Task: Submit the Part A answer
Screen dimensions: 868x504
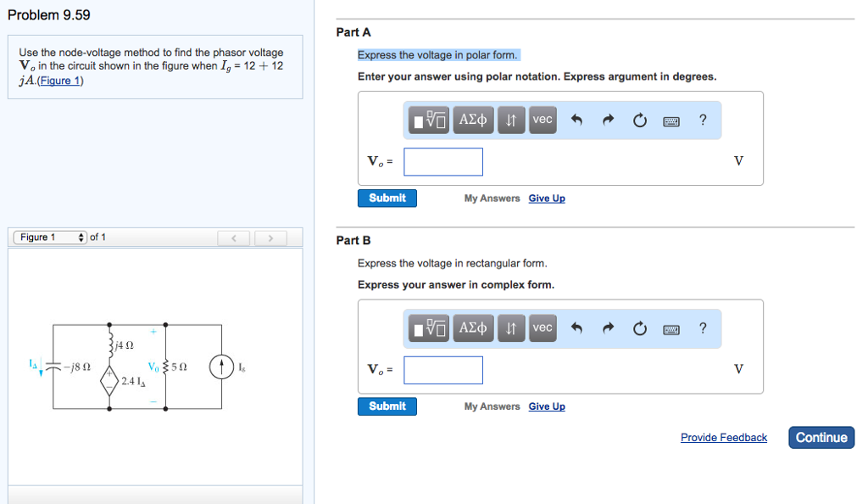Action: pyautogui.click(x=387, y=198)
